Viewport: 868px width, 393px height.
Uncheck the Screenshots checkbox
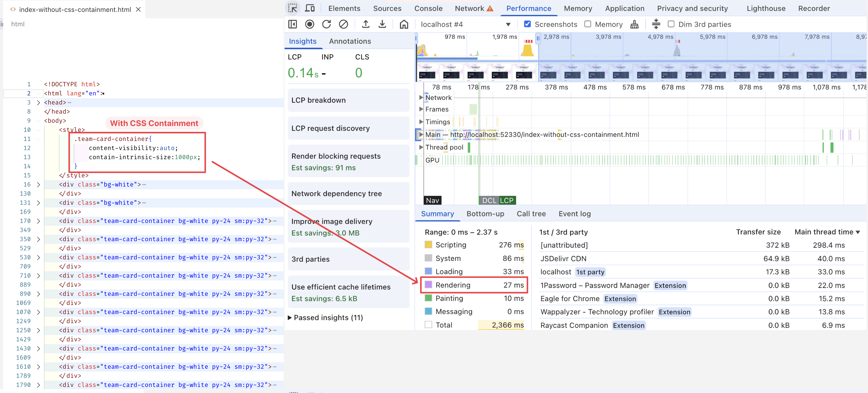point(527,24)
